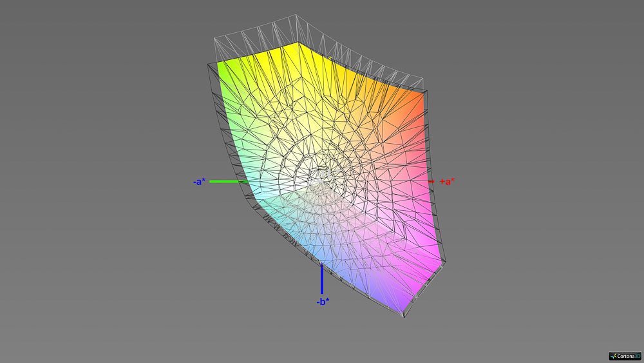
Task: Click the green -a* axis line
Action: (229, 181)
